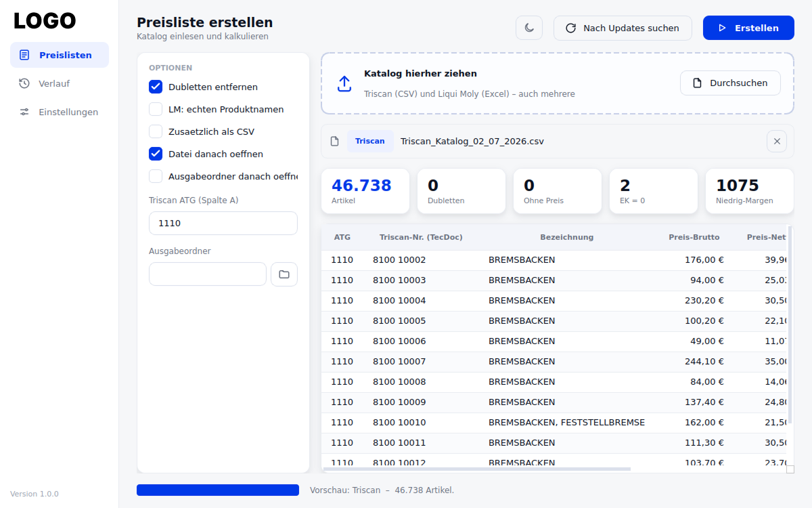Focus the Triscan ATG field containing 1110
Image resolution: width=812 pixels, height=508 pixels.
point(223,223)
